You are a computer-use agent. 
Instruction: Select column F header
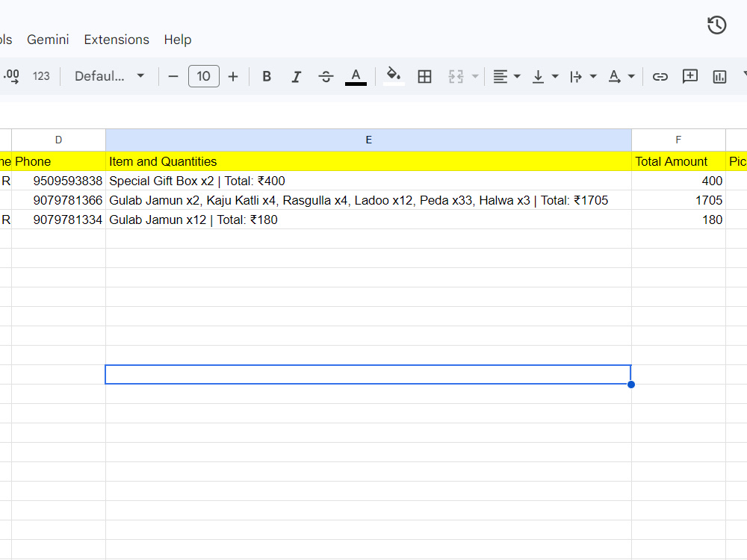pos(678,140)
